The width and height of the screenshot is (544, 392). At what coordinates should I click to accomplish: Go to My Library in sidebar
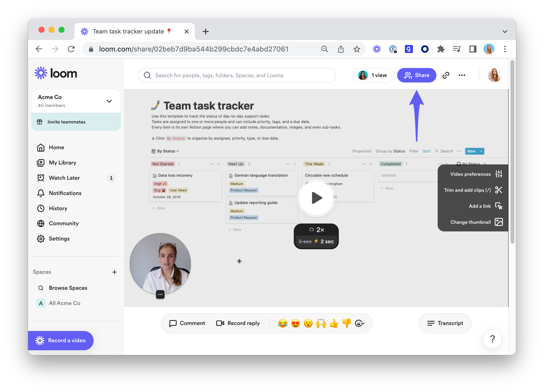click(63, 163)
